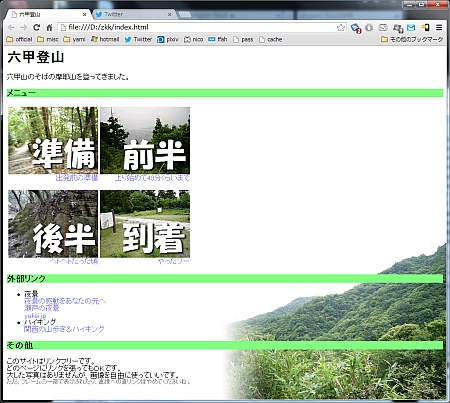Image resolution: width=450 pixels, height=403 pixels.
Task: Follow the 関西の山歩き＆ハイキング link
Action: [64, 329]
